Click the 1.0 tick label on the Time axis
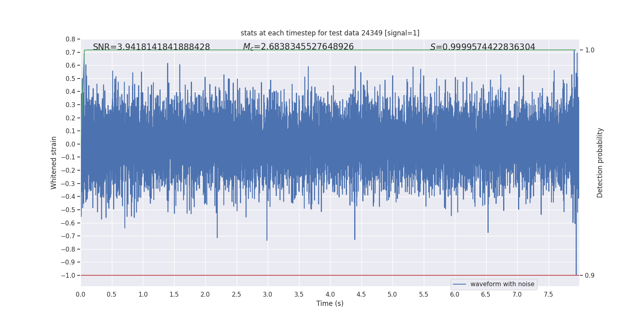Screen dimensions: 644x322 tap(143, 294)
